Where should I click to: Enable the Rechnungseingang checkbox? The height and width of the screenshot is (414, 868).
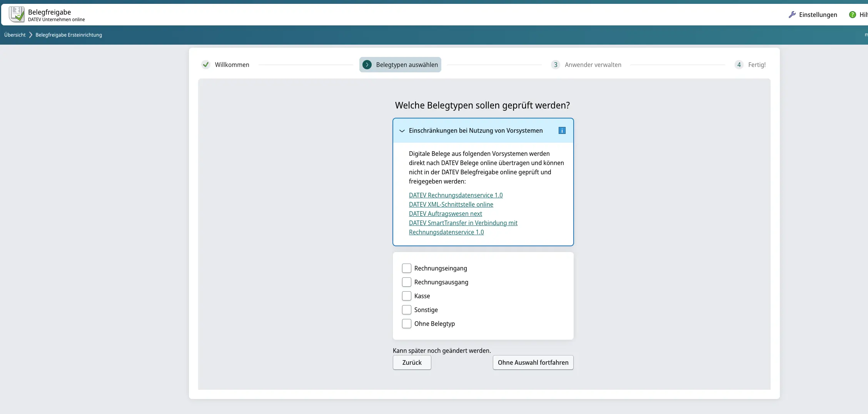click(406, 268)
